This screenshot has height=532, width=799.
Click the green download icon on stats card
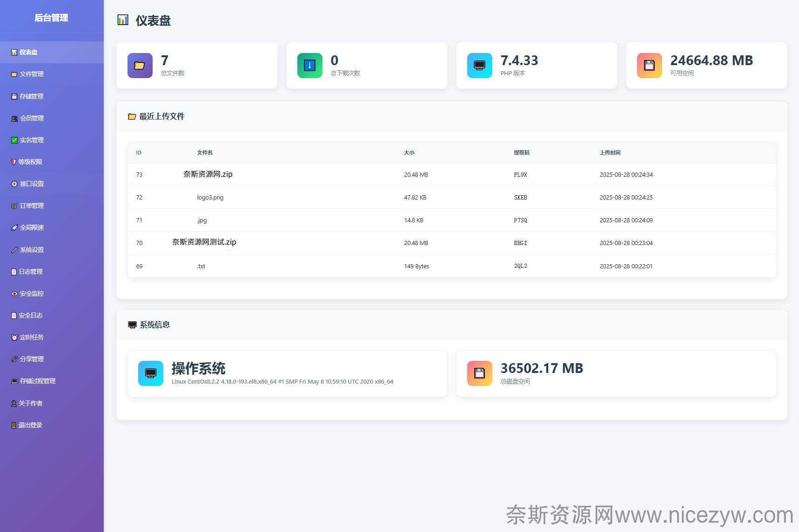pyautogui.click(x=309, y=66)
